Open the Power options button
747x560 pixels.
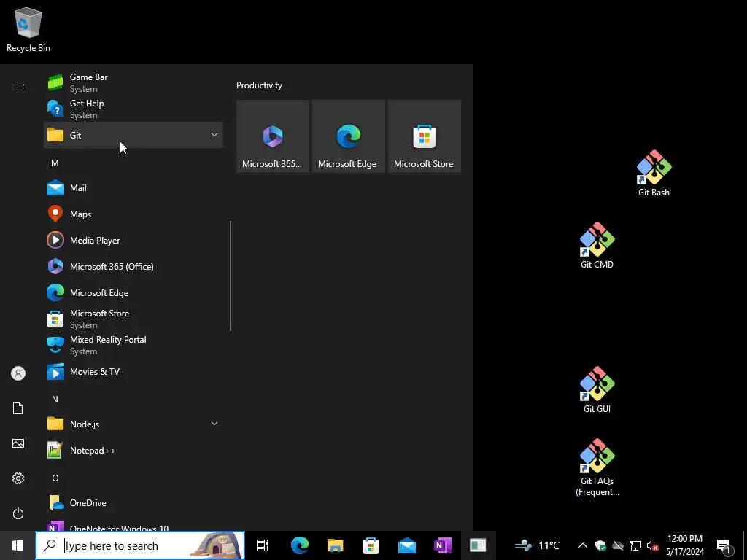tap(18, 513)
